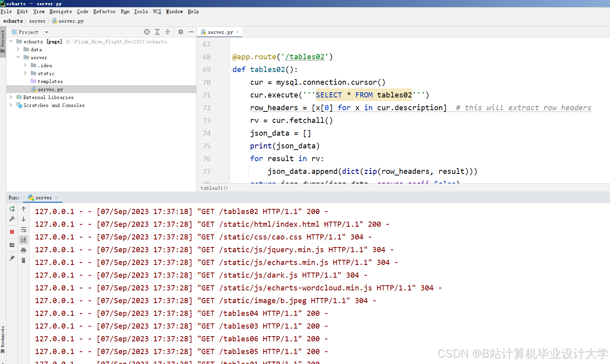Viewport: 610px width, 364px height.
Task: Locate opened file in Project tree
Action: tap(147, 32)
